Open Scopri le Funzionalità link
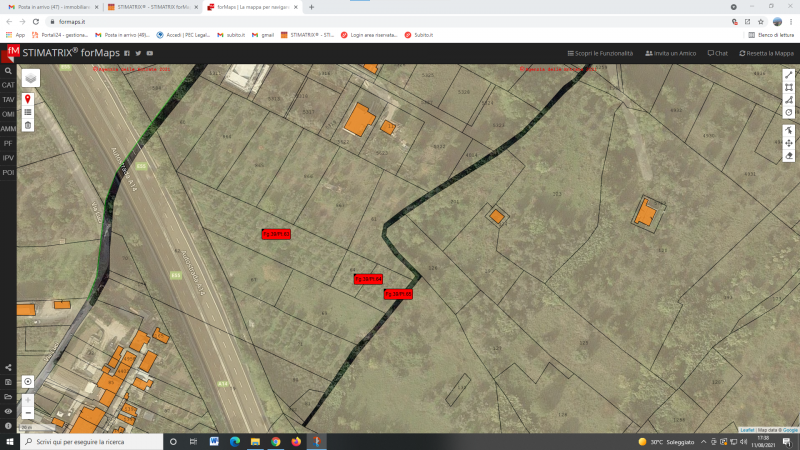The width and height of the screenshot is (800, 450). [x=601, y=53]
